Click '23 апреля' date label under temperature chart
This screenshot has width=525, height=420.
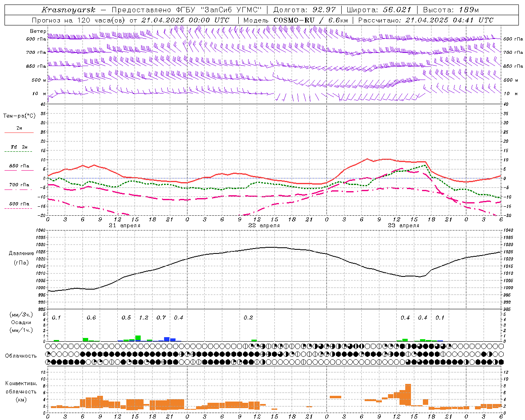coord(404,226)
